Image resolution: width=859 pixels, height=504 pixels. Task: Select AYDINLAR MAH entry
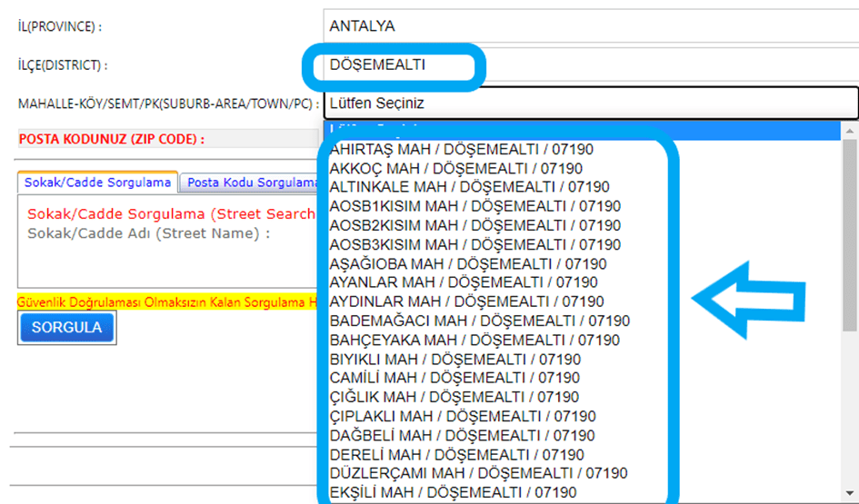[466, 301]
